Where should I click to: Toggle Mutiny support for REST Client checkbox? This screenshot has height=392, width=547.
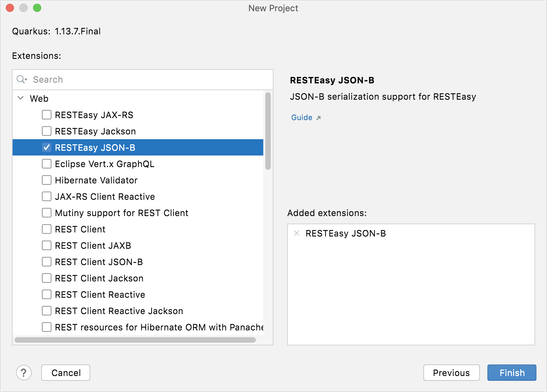click(47, 213)
